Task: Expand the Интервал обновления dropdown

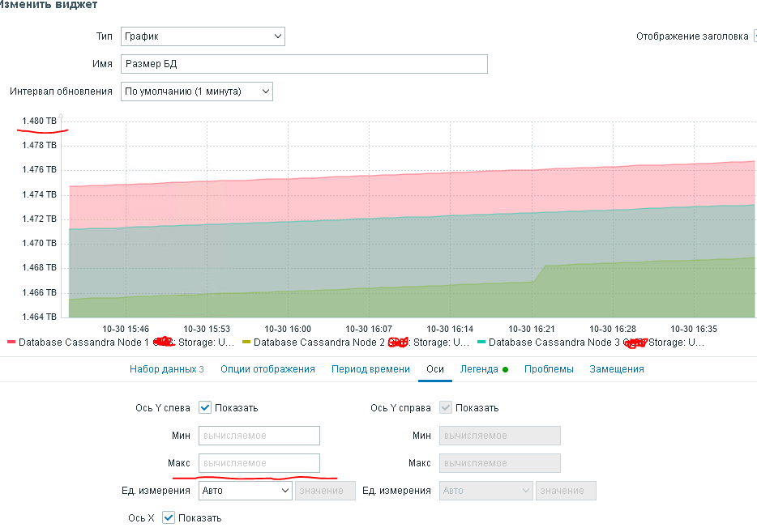Action: pos(197,92)
